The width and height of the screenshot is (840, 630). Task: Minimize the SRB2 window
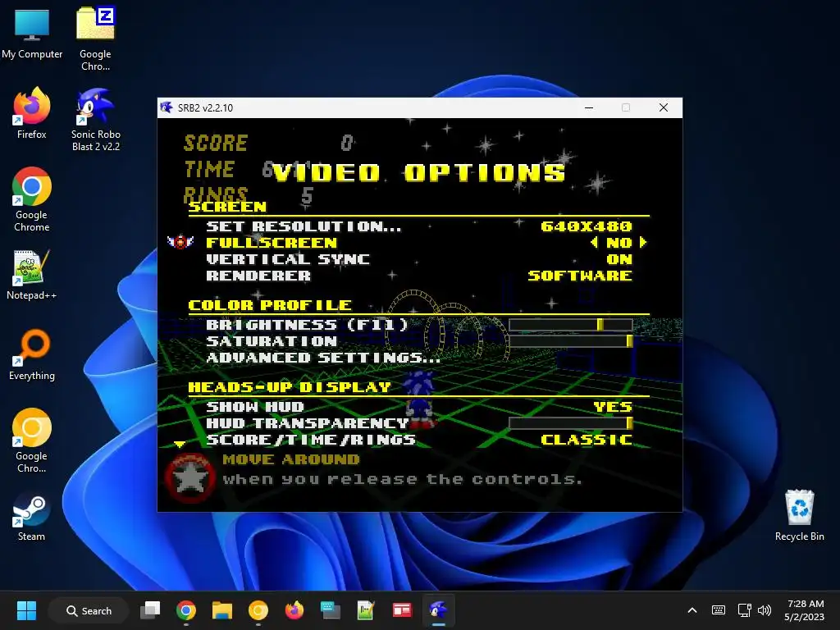coord(589,107)
